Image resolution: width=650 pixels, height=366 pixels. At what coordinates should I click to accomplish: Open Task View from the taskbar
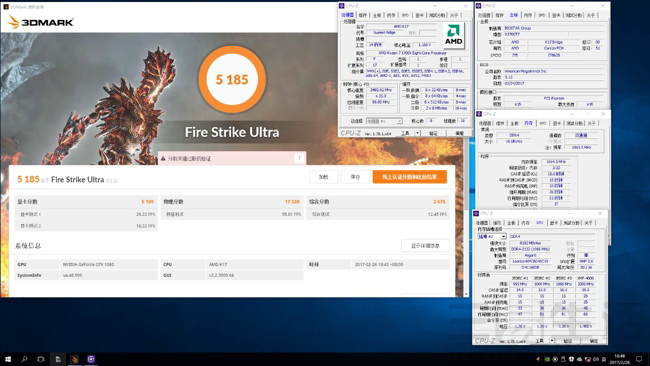coord(41,359)
